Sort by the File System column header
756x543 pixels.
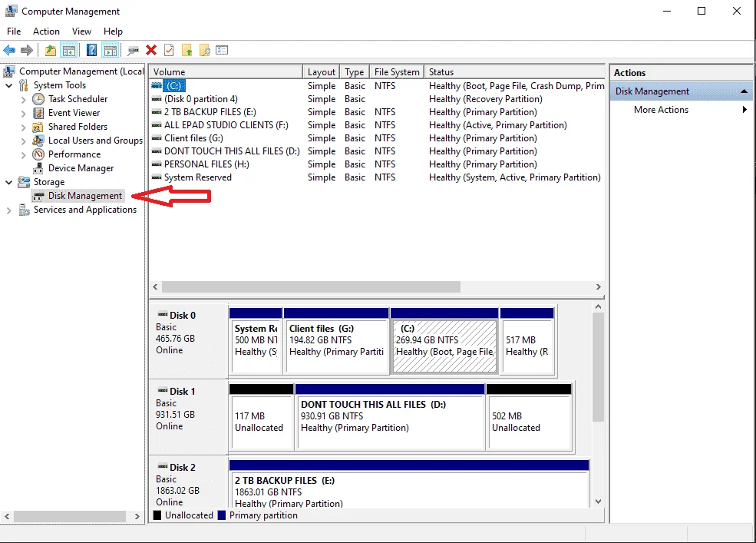[x=397, y=72]
